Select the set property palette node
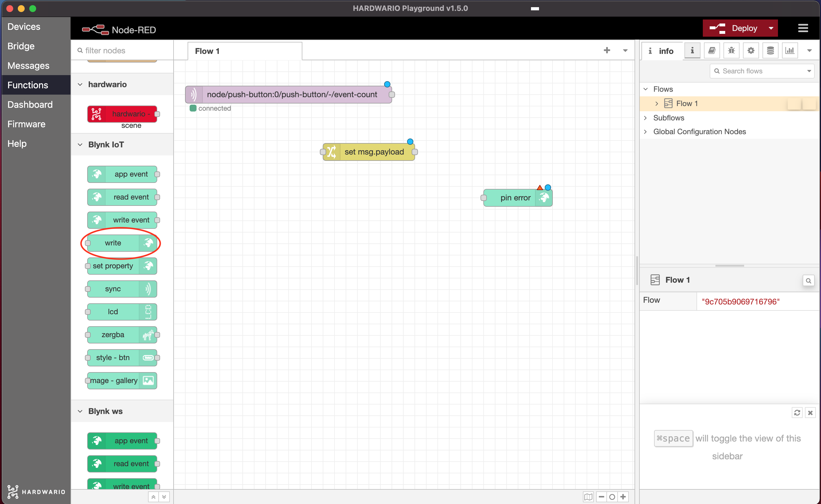Image resolution: width=821 pixels, height=504 pixels. tap(122, 266)
